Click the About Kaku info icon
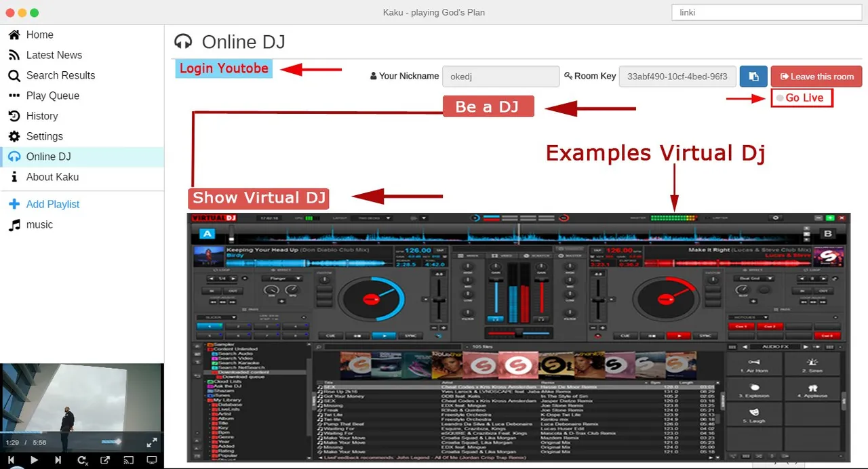Screen dimensions: 868x469 click(x=14, y=177)
